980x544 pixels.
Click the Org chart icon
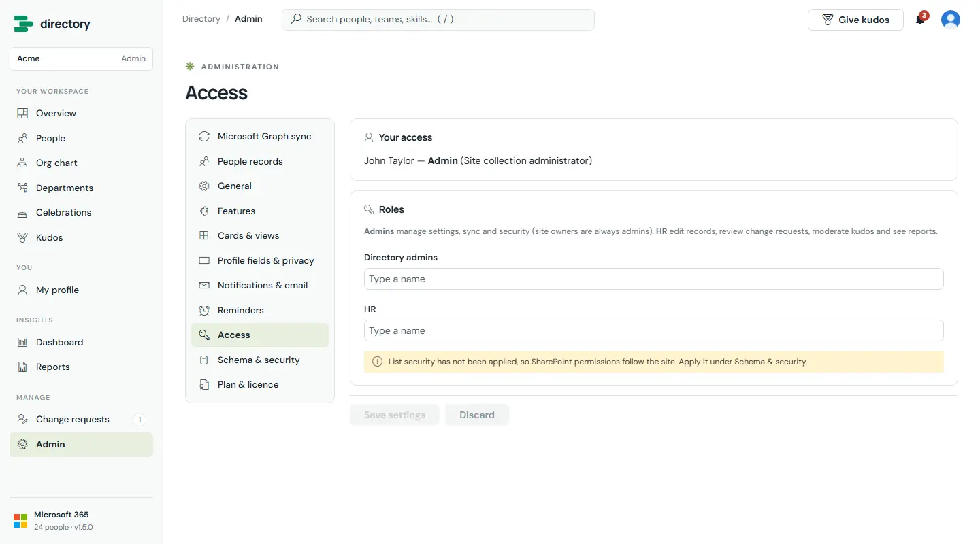tap(22, 163)
